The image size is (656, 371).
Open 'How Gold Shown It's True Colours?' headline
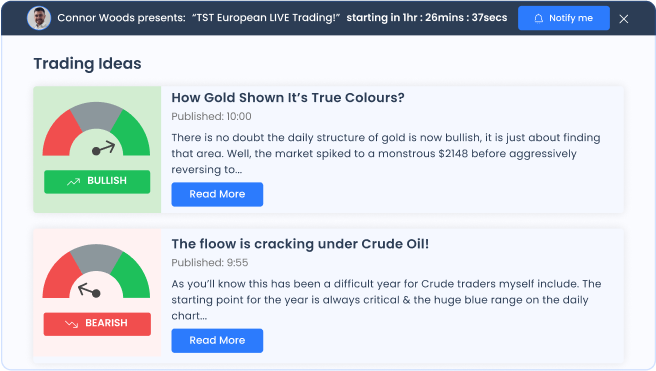pos(288,97)
